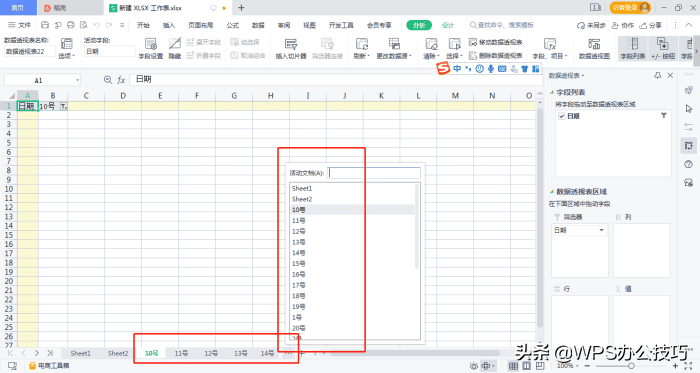
Task: Click the zoom slider handle in status bar
Action: click(x=631, y=366)
